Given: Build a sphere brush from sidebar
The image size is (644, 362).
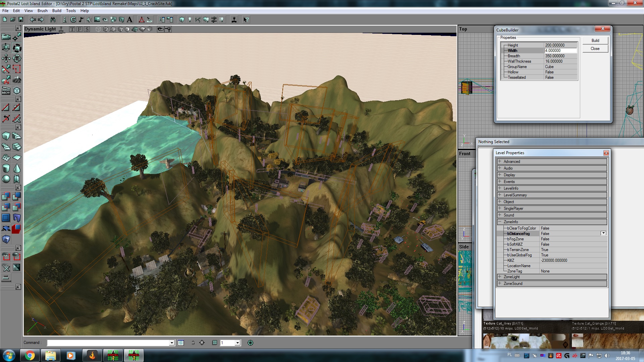Looking at the screenshot, I should coord(6,179).
